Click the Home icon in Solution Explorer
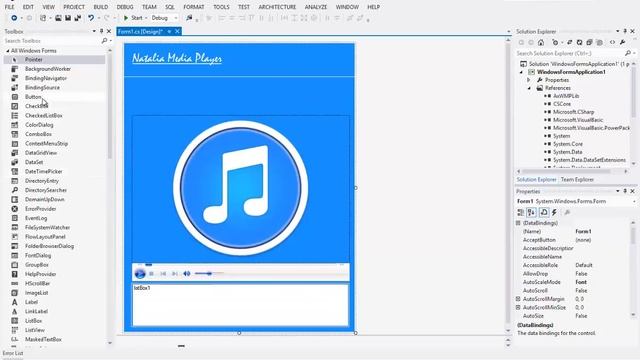Viewport: 640px width, 360px height. pos(541,42)
